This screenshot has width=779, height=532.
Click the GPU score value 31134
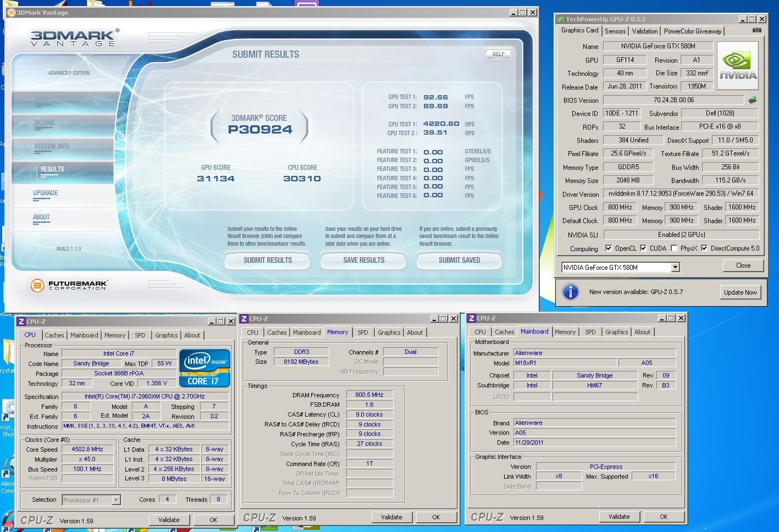click(216, 179)
